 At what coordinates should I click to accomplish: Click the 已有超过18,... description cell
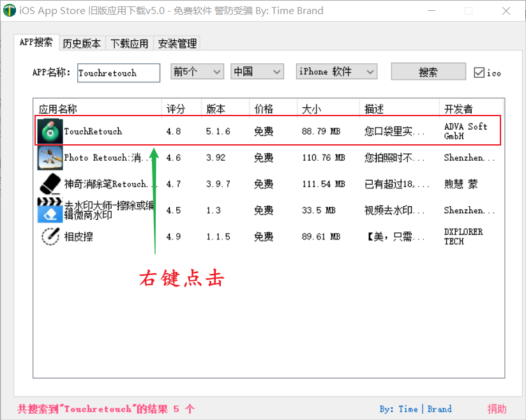coord(397,184)
